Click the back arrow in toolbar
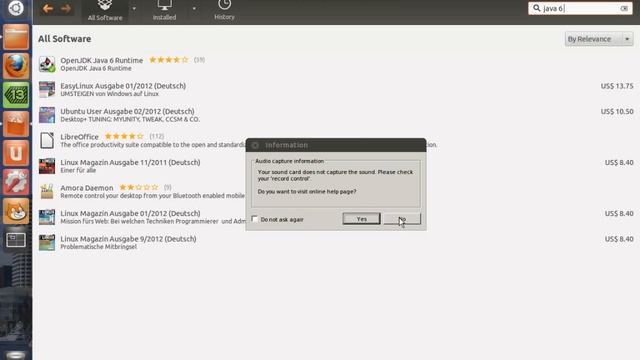Viewport: 640px width, 360px height. pos(48,8)
